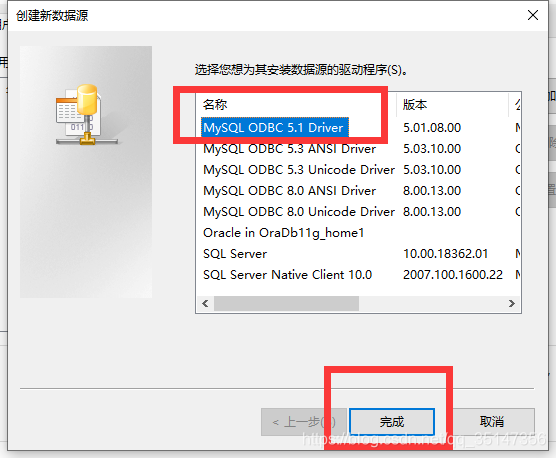Select MySQL ODBC 8.0 ANSI Driver

[x=289, y=191]
